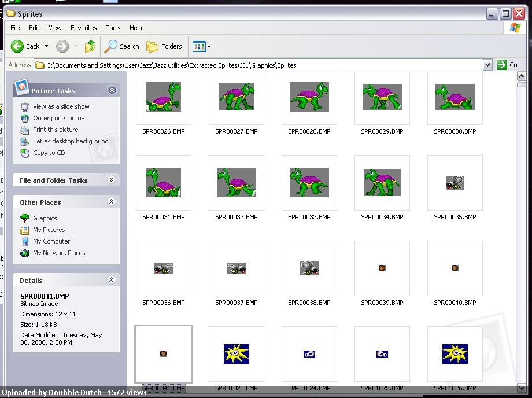Collapse the Picture Tasks panel

click(x=112, y=90)
